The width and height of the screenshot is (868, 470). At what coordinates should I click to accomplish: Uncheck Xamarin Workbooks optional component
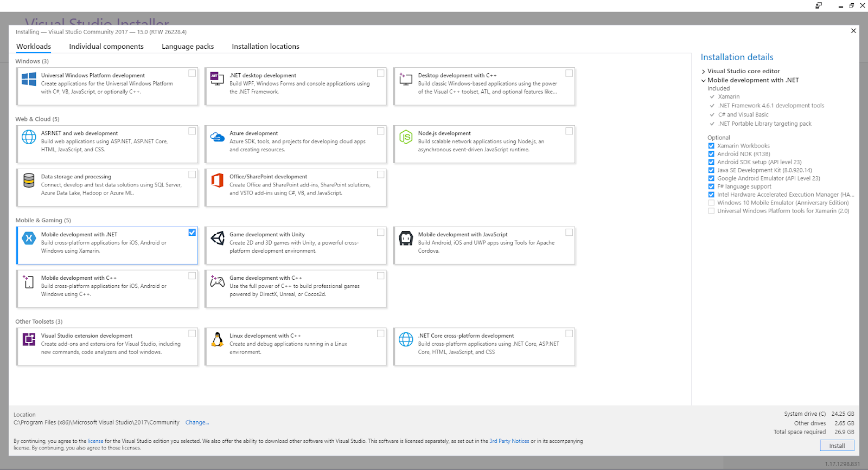point(711,146)
